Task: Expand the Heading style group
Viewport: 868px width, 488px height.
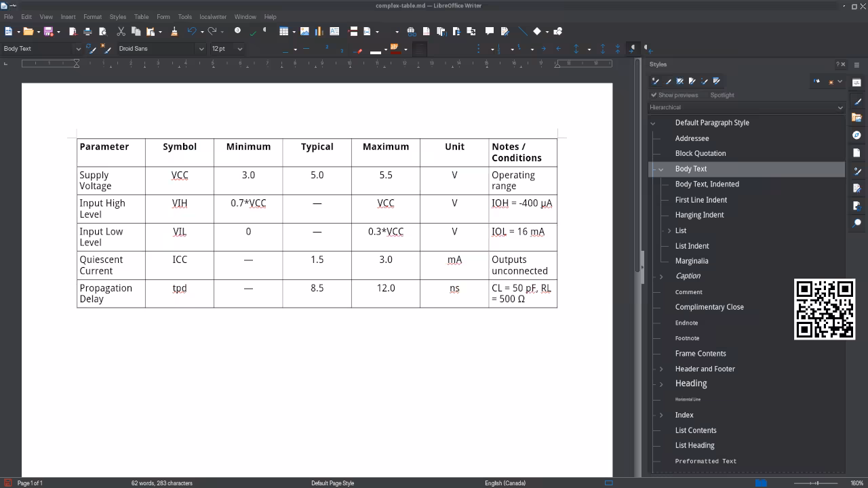Action: point(661,384)
